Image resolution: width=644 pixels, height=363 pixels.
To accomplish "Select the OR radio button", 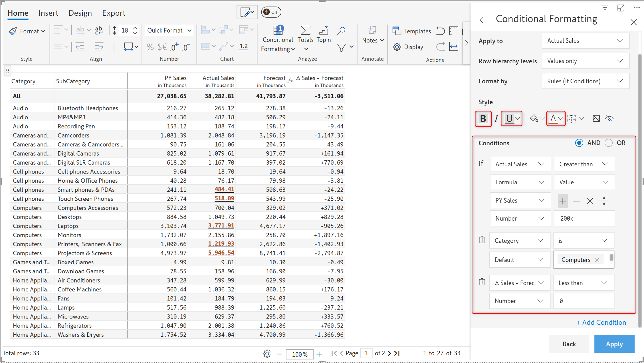I will coord(609,143).
